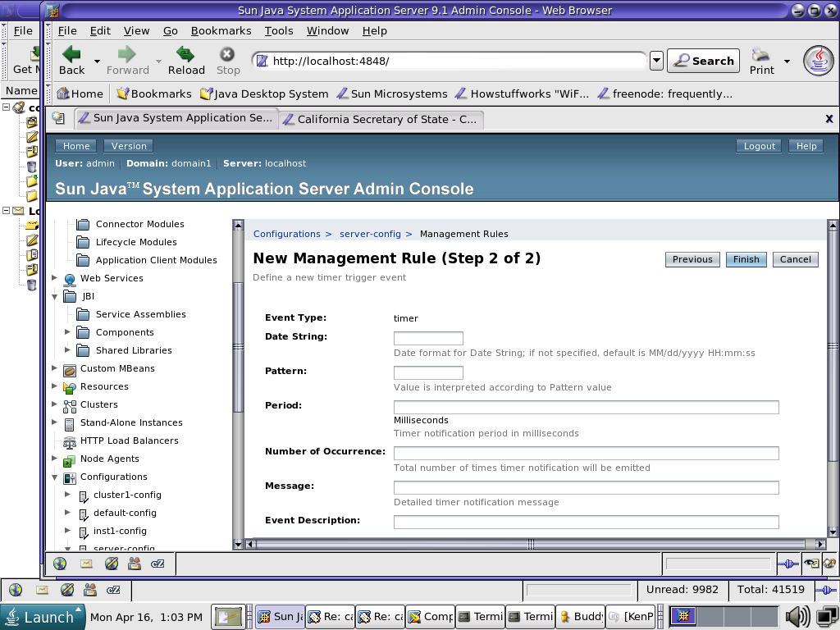840x630 pixels.
Task: Click the horizontal scrollbar in content pane
Action: pyautogui.click(x=530, y=544)
